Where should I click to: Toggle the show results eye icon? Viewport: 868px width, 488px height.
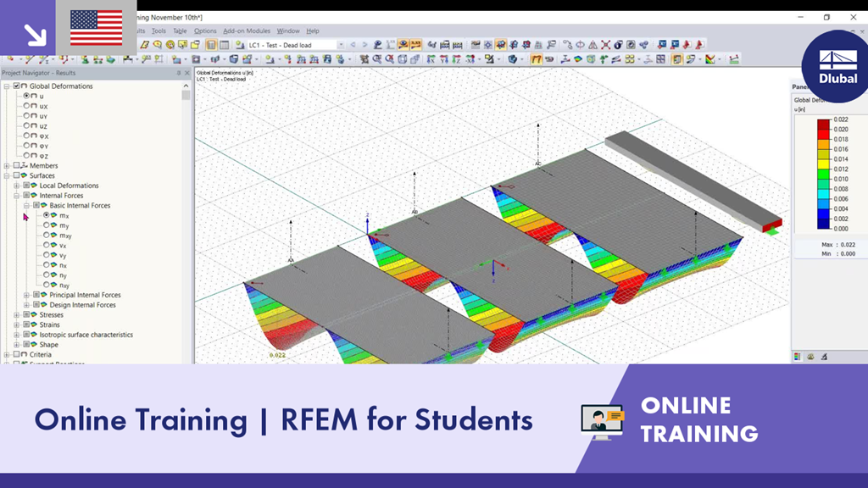(403, 45)
